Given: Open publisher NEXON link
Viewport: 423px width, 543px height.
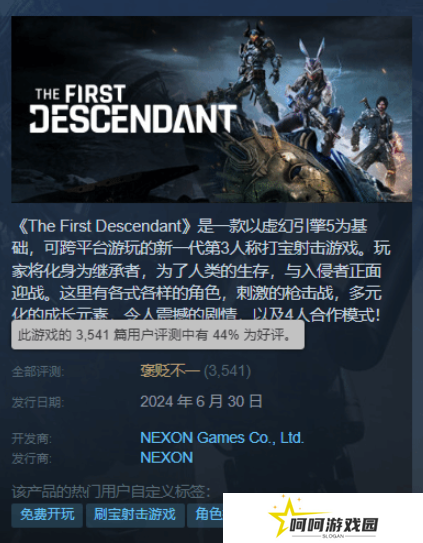Looking at the screenshot, I should point(167,458).
